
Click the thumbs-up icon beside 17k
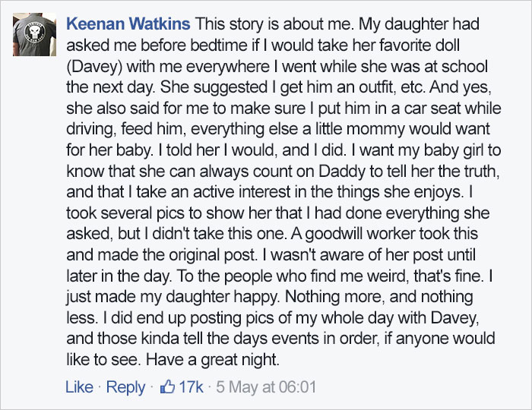click(x=167, y=386)
